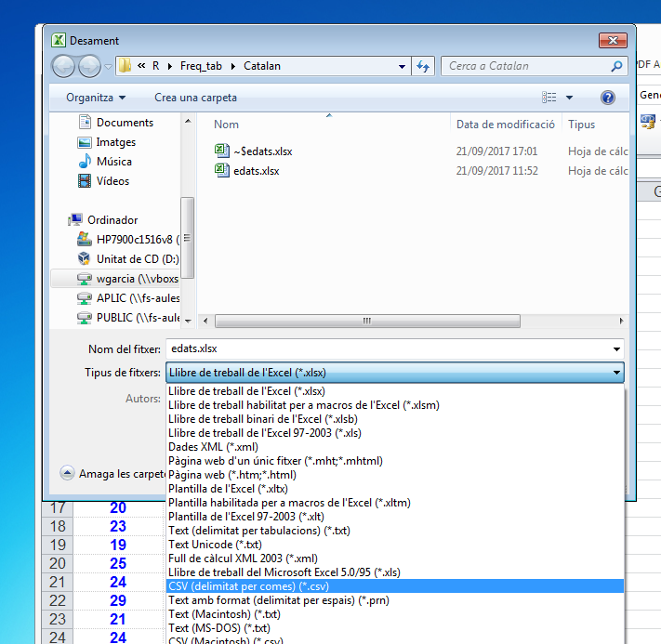Click the Tipus column header
The height and width of the screenshot is (644, 661).
(581, 125)
